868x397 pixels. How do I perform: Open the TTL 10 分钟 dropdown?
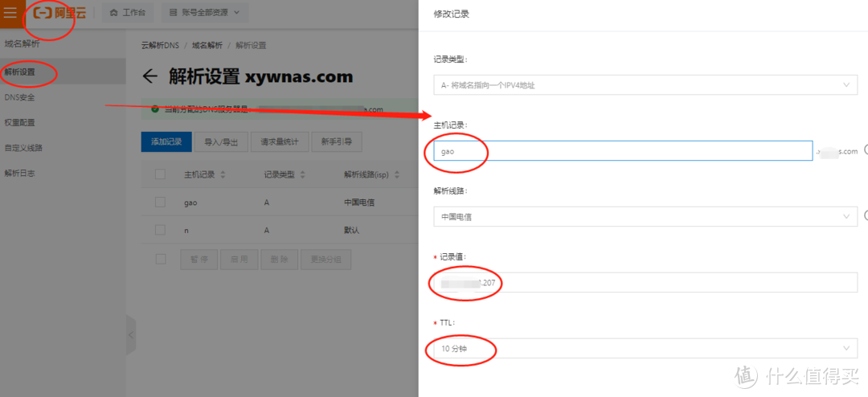pyautogui.click(x=645, y=348)
